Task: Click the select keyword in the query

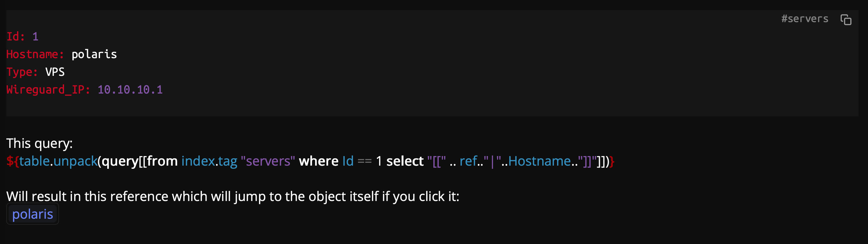Action: pos(405,161)
